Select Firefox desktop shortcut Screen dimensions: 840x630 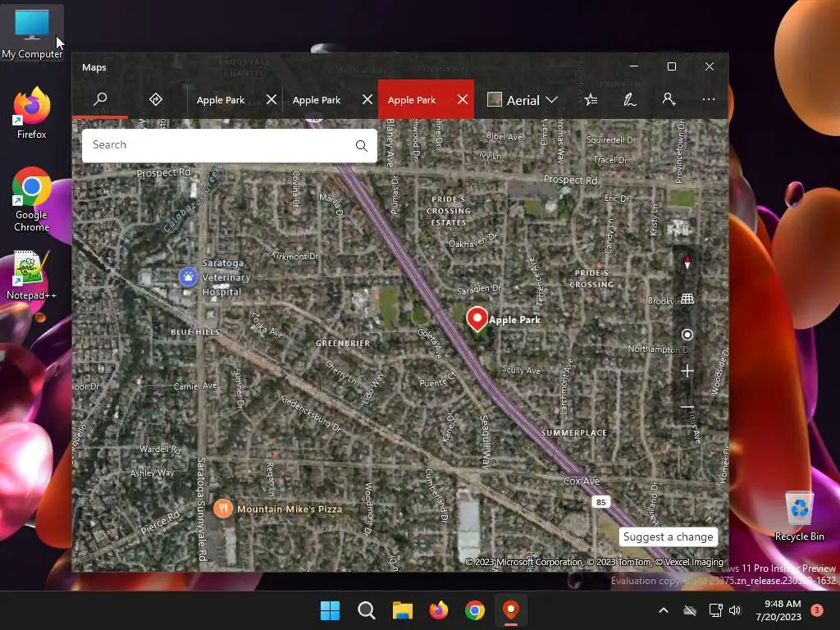click(x=32, y=113)
